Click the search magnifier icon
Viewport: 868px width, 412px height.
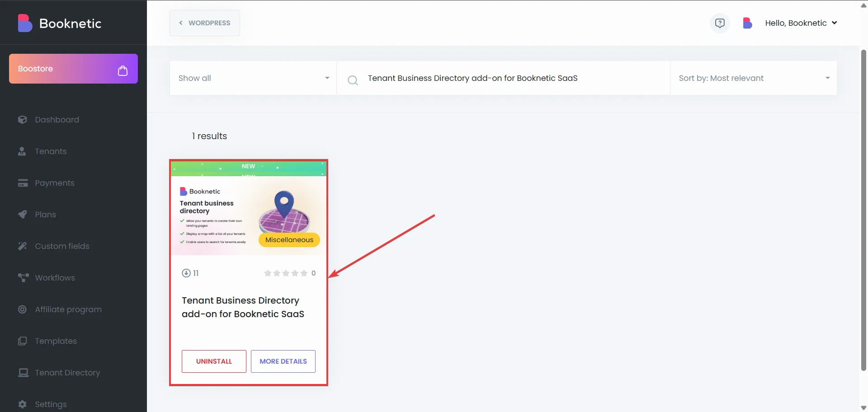pyautogui.click(x=353, y=80)
